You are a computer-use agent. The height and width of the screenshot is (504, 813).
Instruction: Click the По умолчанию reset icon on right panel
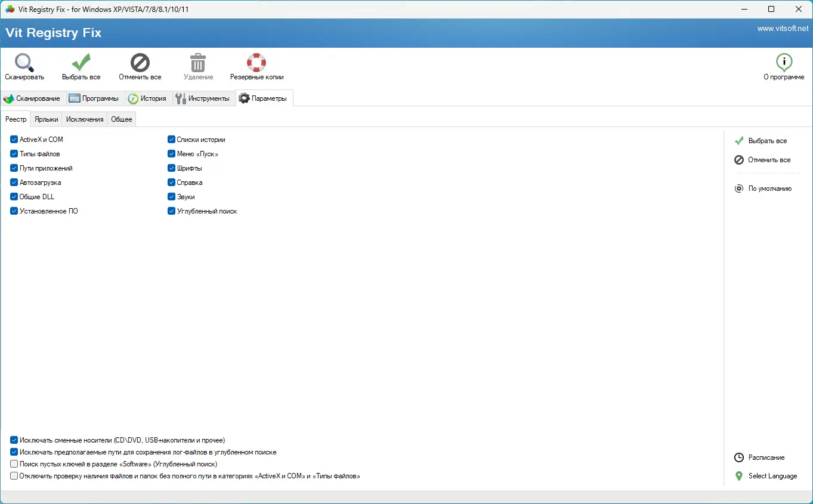(x=738, y=188)
